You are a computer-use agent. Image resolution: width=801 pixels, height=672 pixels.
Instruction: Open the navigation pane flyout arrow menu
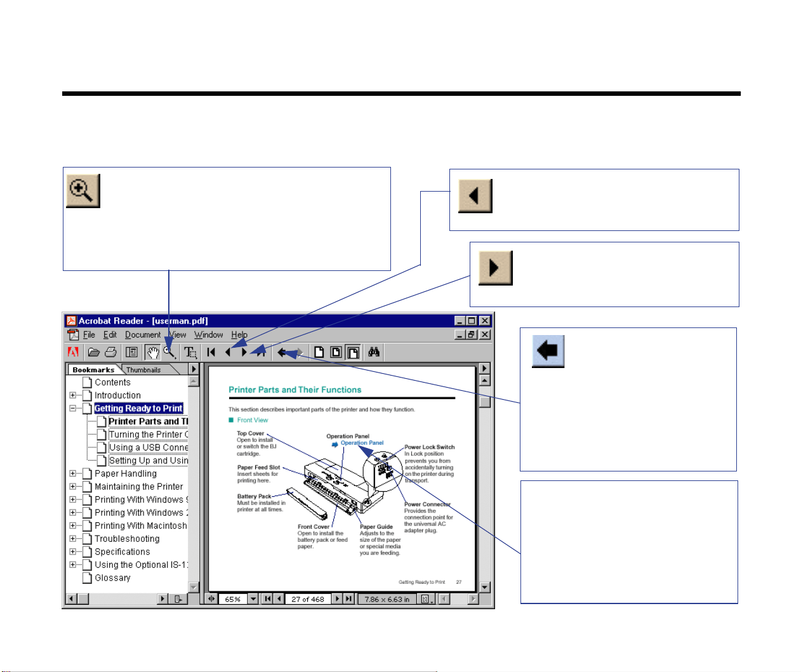[x=194, y=369]
